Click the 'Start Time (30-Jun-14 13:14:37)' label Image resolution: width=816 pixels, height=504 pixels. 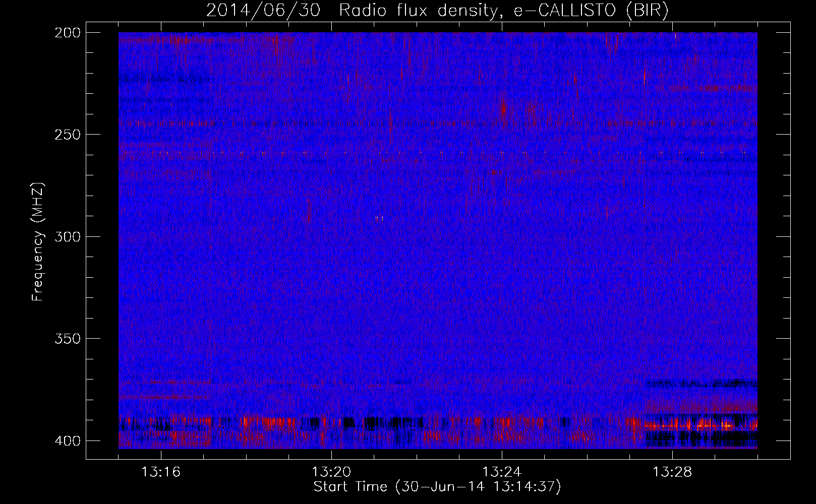tap(437, 487)
